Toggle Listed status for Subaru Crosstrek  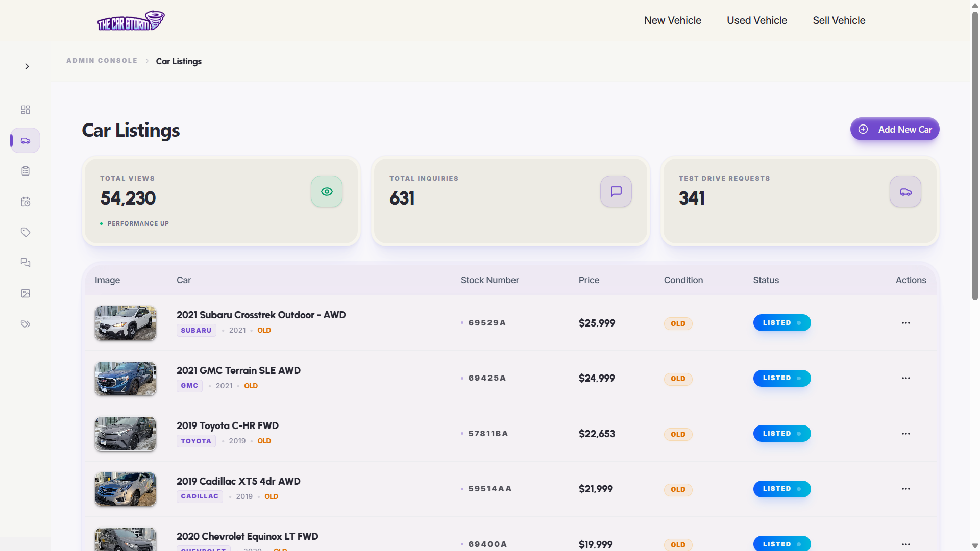tap(782, 323)
